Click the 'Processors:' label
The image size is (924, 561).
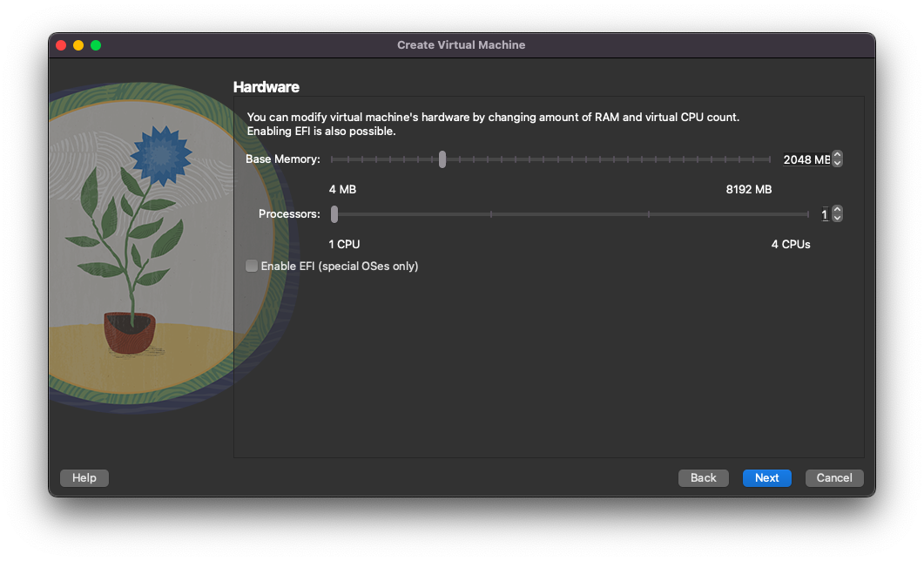coord(289,214)
